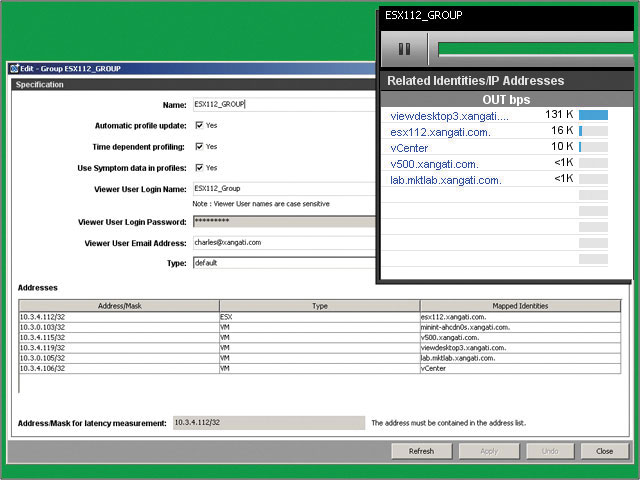The image size is (640, 480).
Task: Pause the ESX112_GROUP live feed
Action: (x=404, y=49)
